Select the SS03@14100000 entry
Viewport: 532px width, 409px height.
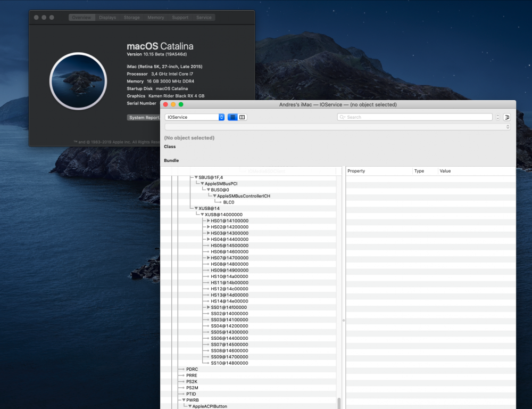[229, 320]
